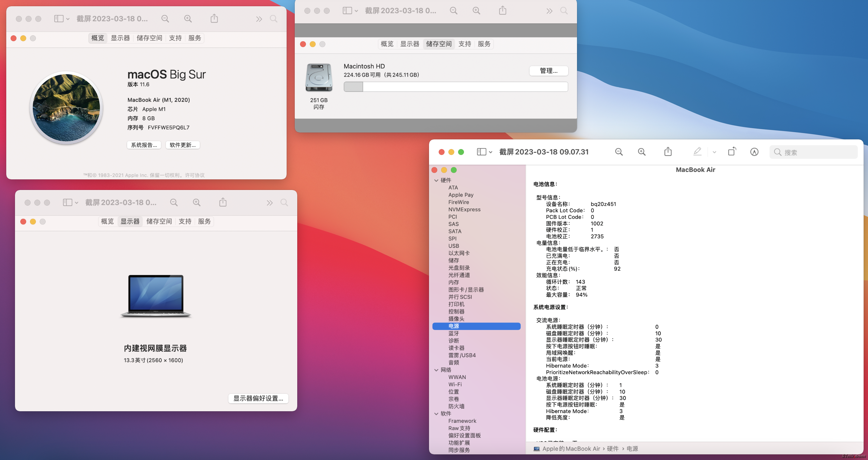Screen dimensions: 868x460
Task: Collapse the 网络 tree section
Action: coord(436,370)
